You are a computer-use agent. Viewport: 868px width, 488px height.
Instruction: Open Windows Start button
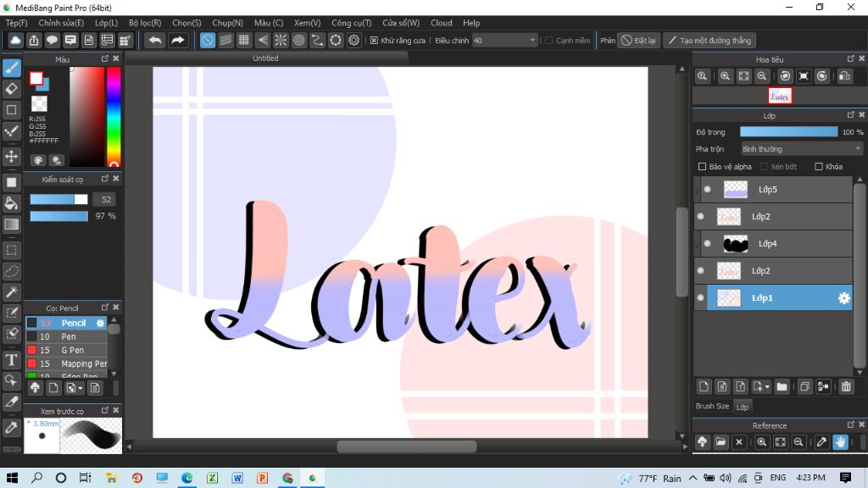12,478
